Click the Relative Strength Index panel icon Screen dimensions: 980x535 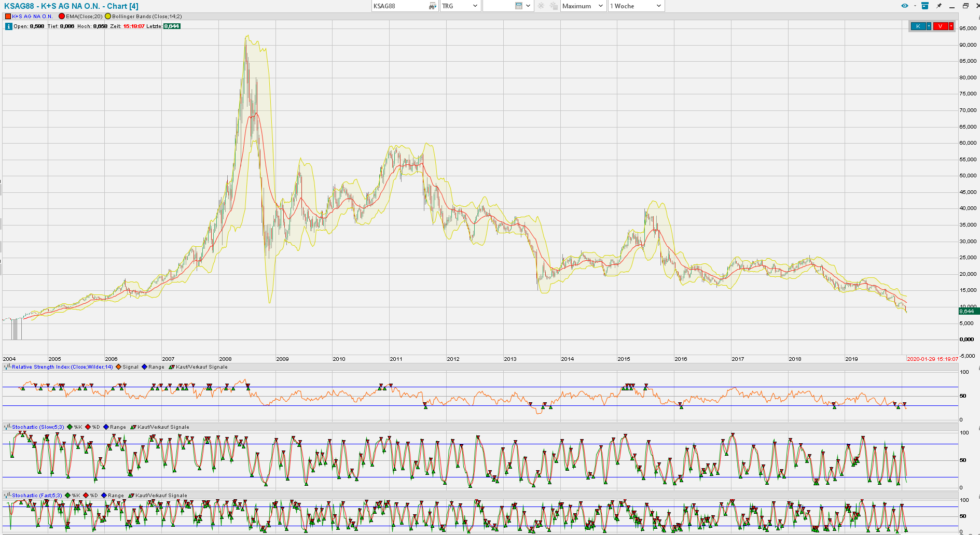click(7, 367)
